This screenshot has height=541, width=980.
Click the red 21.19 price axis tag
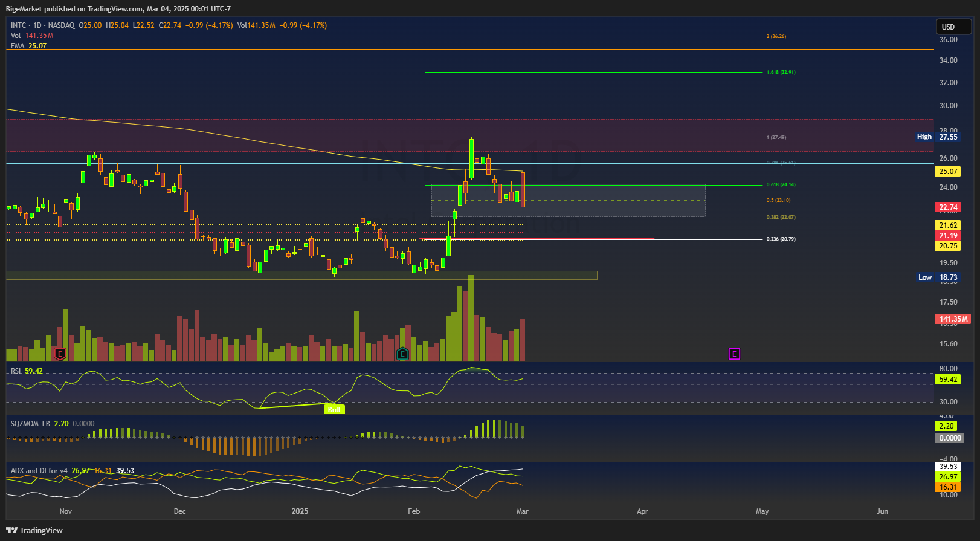pos(948,236)
